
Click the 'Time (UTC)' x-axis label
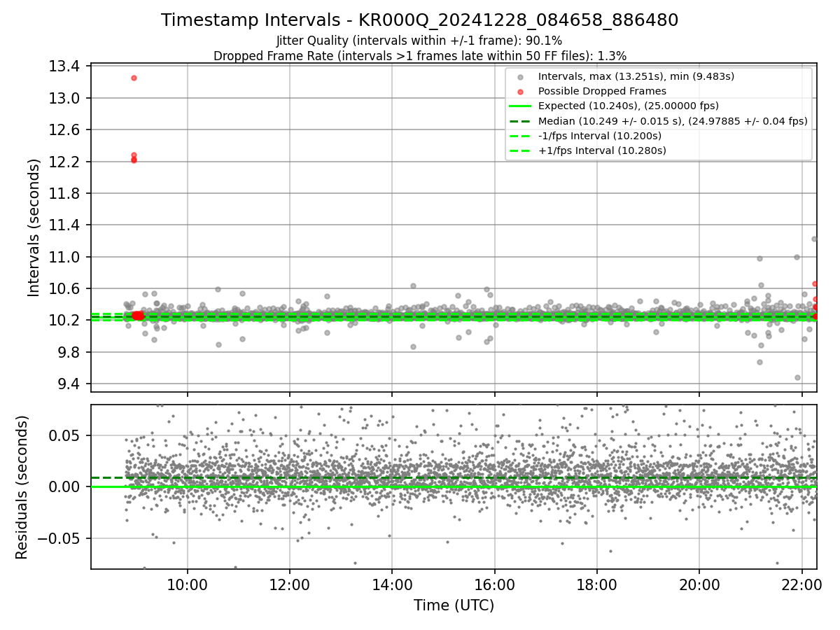click(454, 605)
